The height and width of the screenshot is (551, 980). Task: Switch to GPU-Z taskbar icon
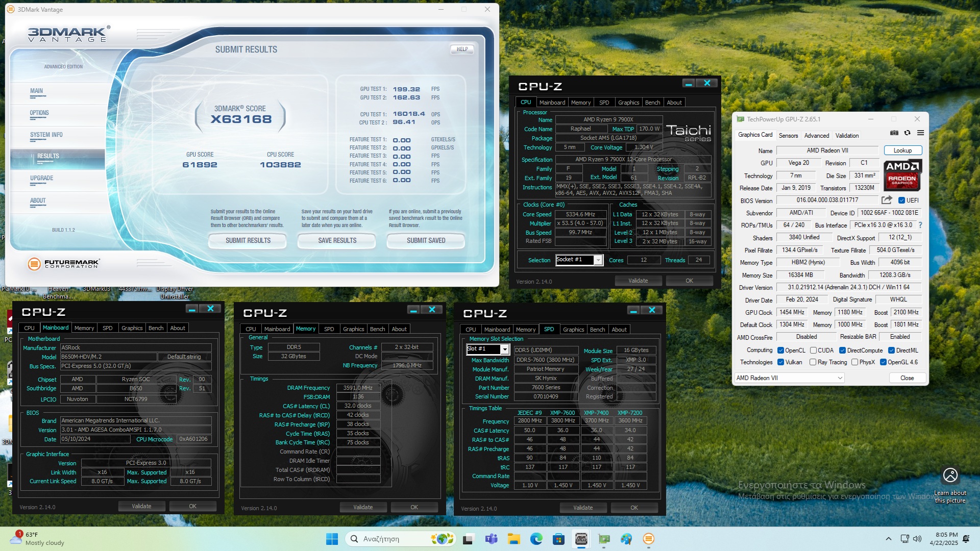604,539
